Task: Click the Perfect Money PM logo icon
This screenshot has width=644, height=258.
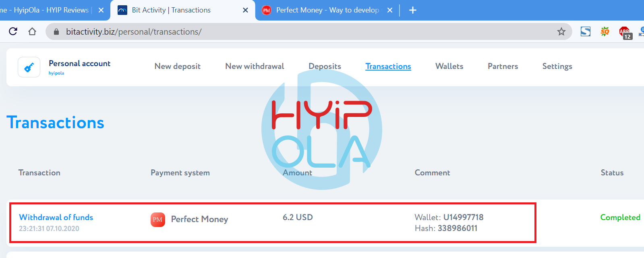Action: click(x=158, y=220)
